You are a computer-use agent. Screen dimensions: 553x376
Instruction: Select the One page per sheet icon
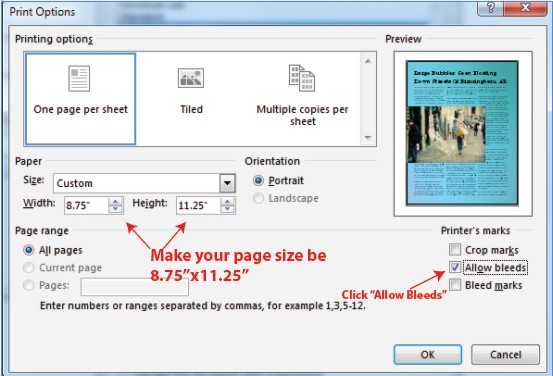(x=79, y=78)
